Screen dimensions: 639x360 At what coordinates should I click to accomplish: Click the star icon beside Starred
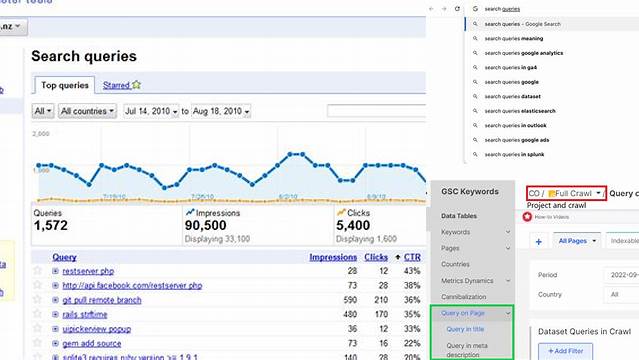click(137, 85)
